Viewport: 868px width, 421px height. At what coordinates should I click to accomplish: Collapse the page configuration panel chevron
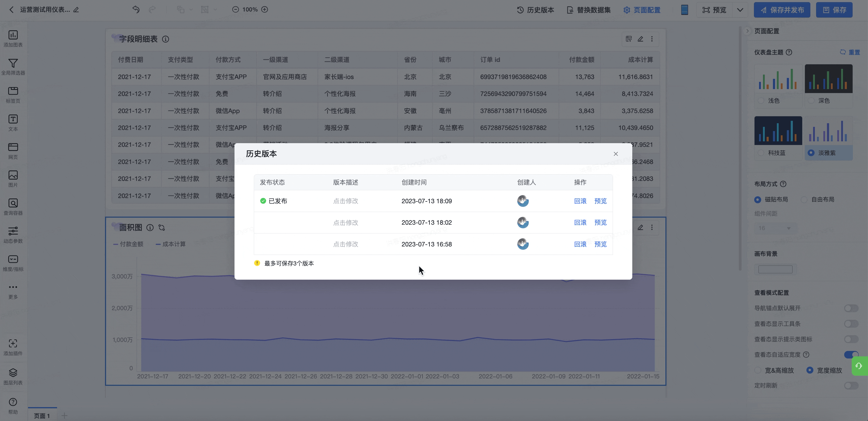coord(747,31)
